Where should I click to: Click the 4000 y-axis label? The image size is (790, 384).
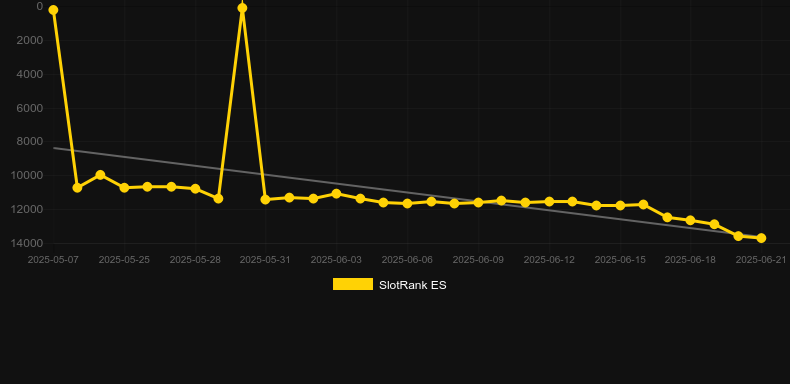[x=29, y=75]
